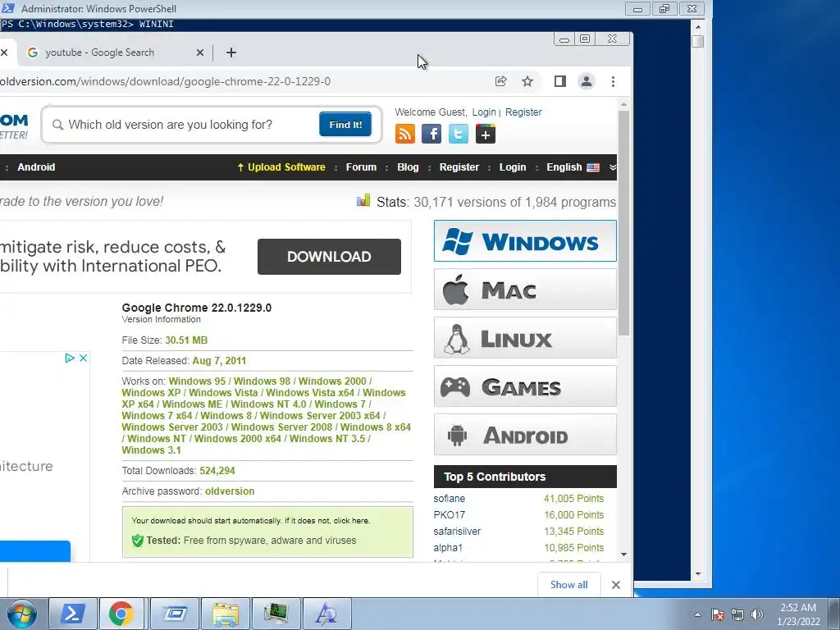840x630 pixels.
Task: Click the address bar URL
Action: 165,81
